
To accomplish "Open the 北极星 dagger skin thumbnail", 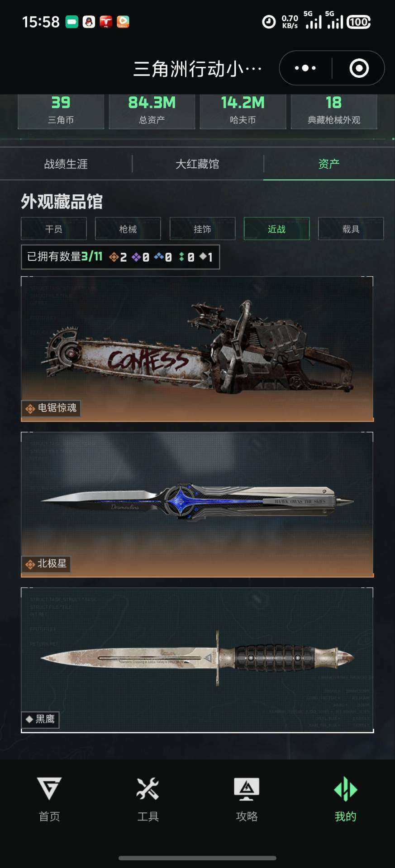I will pos(197,505).
